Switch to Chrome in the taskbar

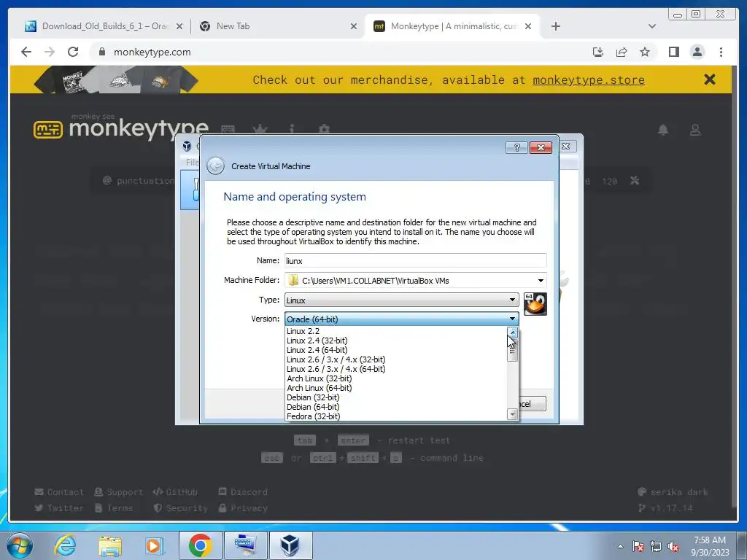200,545
